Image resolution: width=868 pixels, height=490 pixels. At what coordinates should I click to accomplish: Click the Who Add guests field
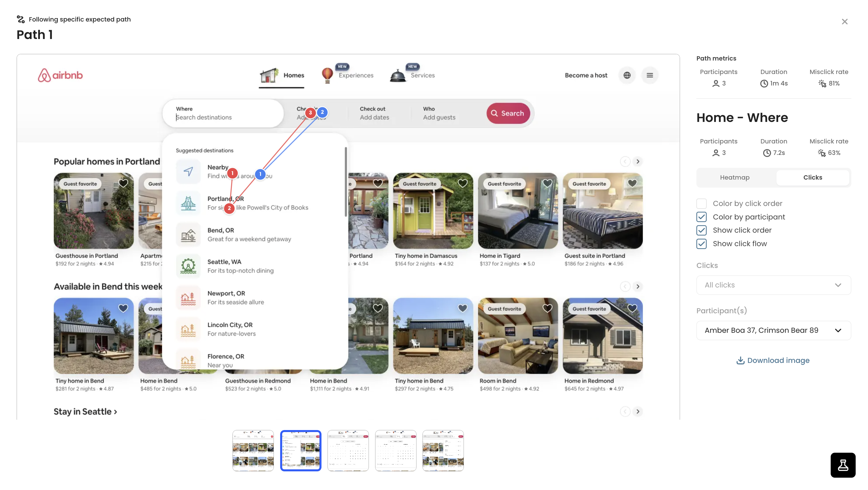448,113
